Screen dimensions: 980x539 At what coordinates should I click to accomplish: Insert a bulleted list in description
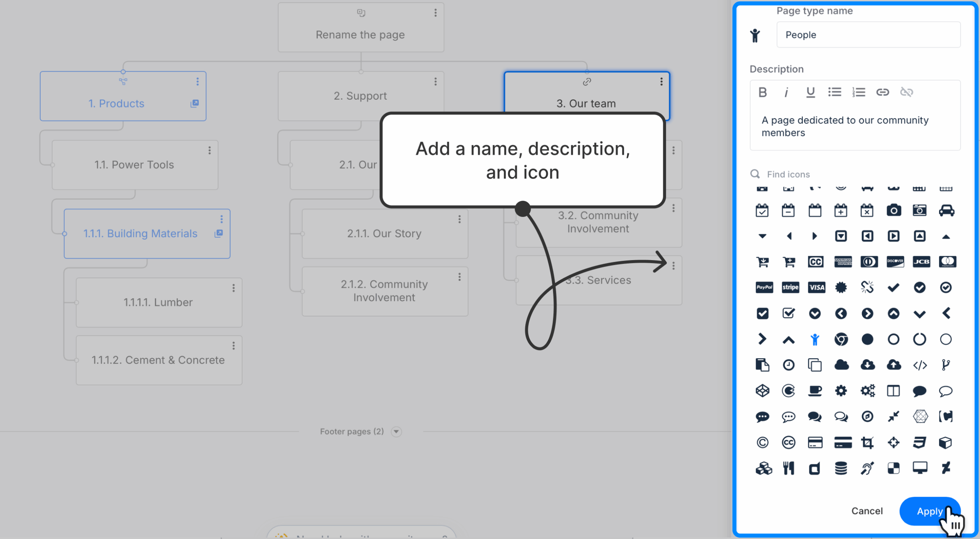(835, 92)
